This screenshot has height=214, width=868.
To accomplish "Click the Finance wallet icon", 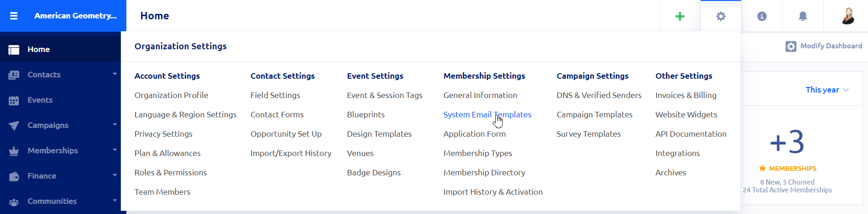I will pyautogui.click(x=14, y=176).
